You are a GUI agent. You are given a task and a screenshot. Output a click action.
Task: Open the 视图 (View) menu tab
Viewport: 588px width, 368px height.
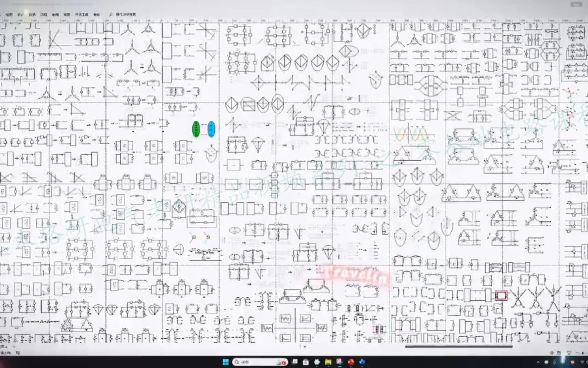tap(67, 15)
